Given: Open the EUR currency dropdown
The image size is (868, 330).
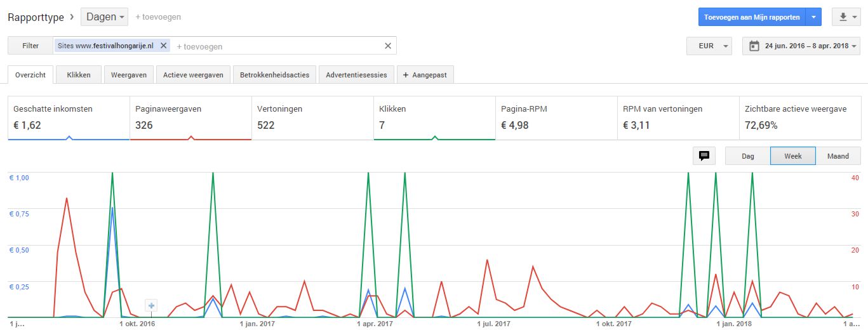Looking at the screenshot, I should (709, 46).
